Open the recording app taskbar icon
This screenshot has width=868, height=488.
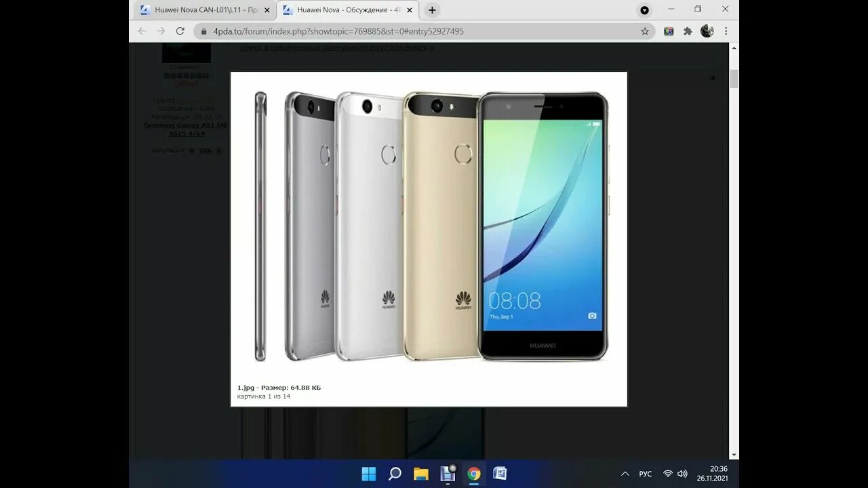point(448,473)
